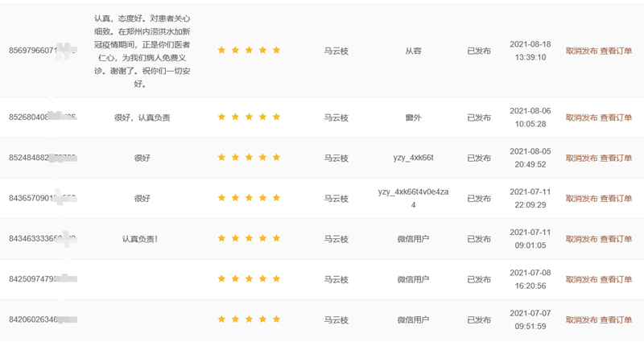Image resolution: width=644 pixels, height=346 pixels.
Task: Click the fifth star in 窗外's rating
Action: pos(276,117)
